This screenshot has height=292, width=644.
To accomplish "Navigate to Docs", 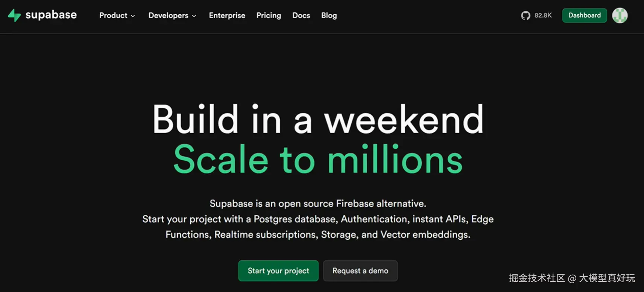I will [x=301, y=15].
